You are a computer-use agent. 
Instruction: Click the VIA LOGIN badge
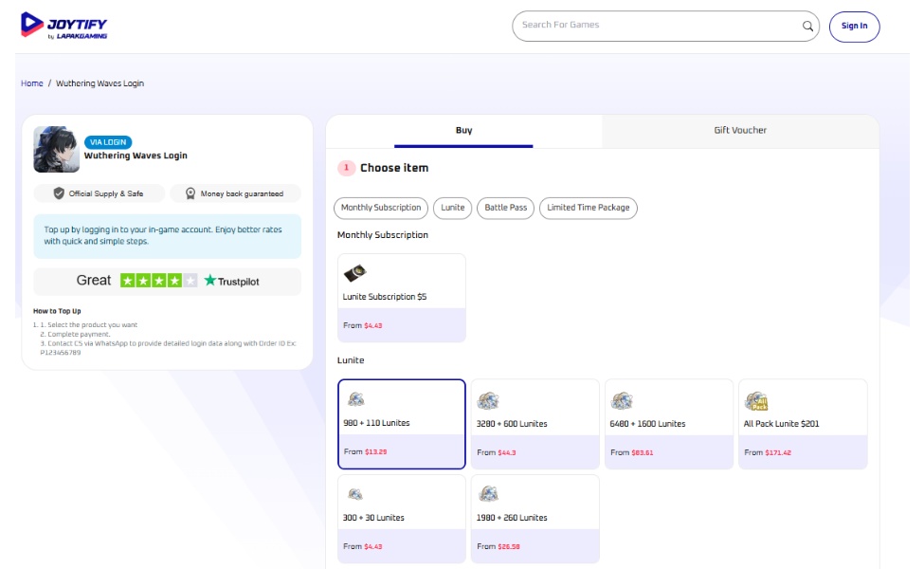pos(108,142)
